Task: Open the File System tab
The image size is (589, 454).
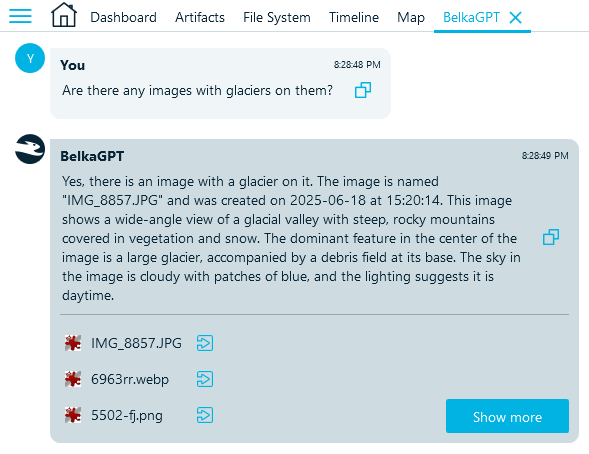Action: (277, 17)
